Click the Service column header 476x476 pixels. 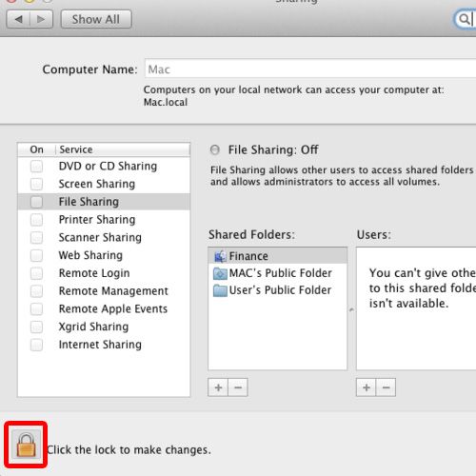(x=123, y=149)
